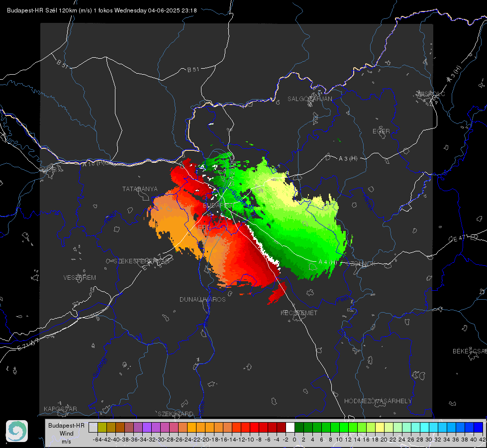Image resolution: width=487 pixels, height=448 pixels.
Task: Click the DUNAÚJVÁROS city label
Action: pos(202,299)
